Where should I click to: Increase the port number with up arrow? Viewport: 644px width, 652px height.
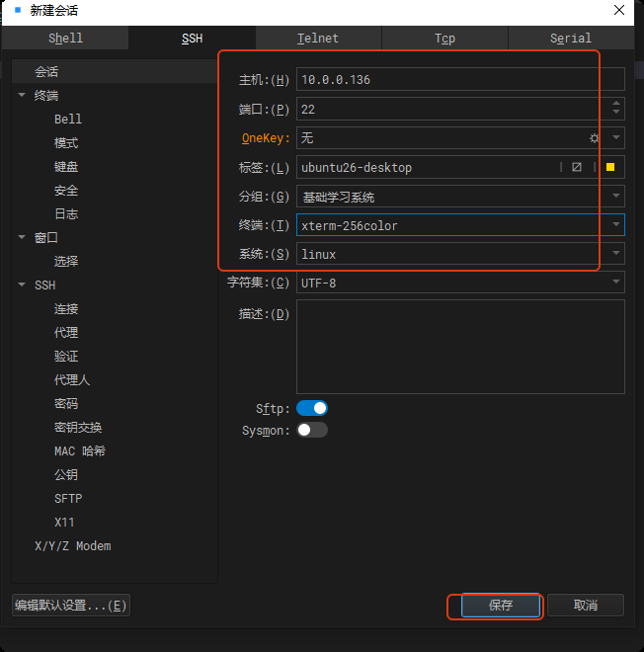coord(616,103)
